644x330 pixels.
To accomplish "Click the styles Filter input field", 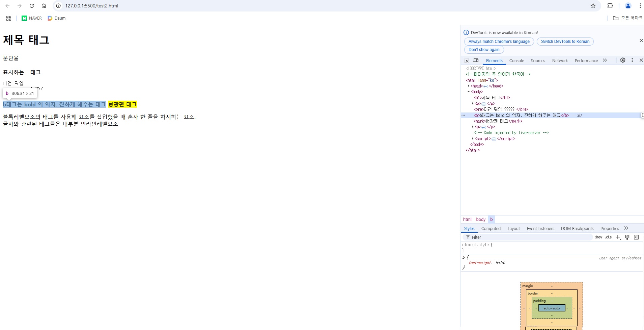I will [528, 237].
